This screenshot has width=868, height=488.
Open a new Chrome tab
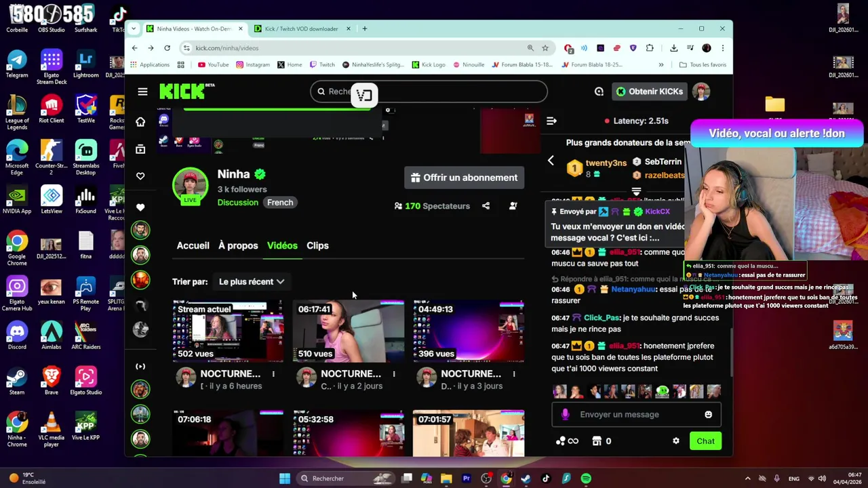click(x=364, y=28)
